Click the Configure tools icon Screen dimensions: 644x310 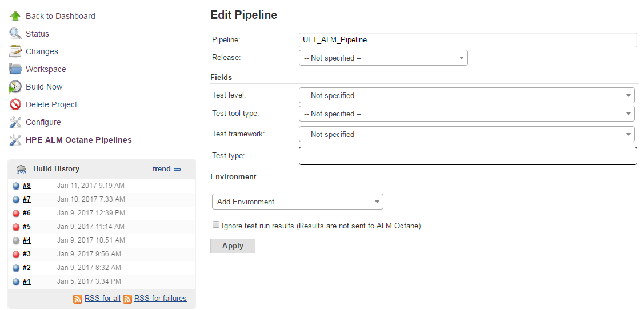tap(15, 122)
